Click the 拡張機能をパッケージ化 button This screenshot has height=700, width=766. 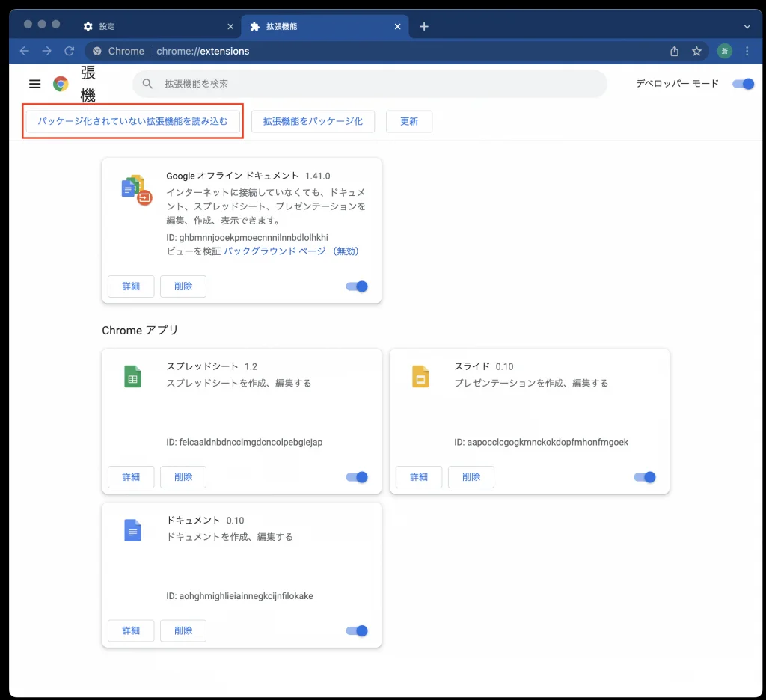point(313,121)
